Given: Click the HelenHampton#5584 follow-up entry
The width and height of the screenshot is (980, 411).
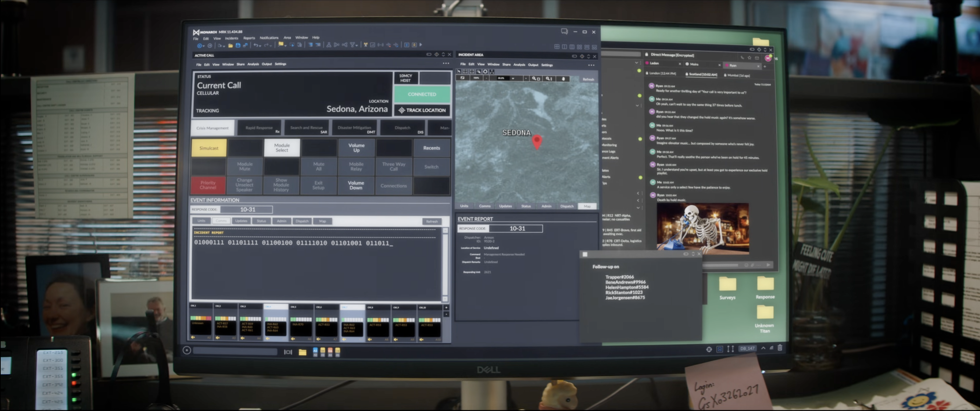Looking at the screenshot, I should (x=627, y=287).
